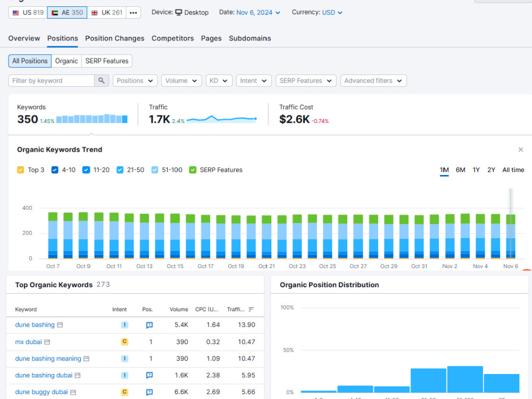Disable the SERP Features legend checkbox

(x=193, y=170)
